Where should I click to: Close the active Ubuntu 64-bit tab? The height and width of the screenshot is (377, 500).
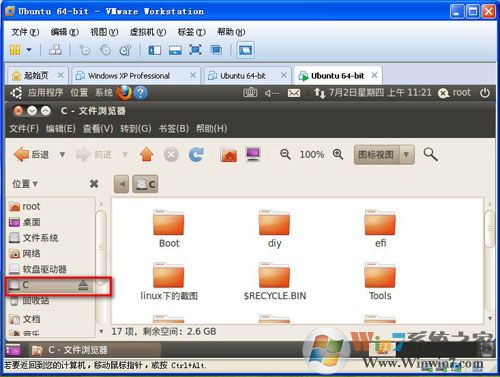[x=374, y=75]
